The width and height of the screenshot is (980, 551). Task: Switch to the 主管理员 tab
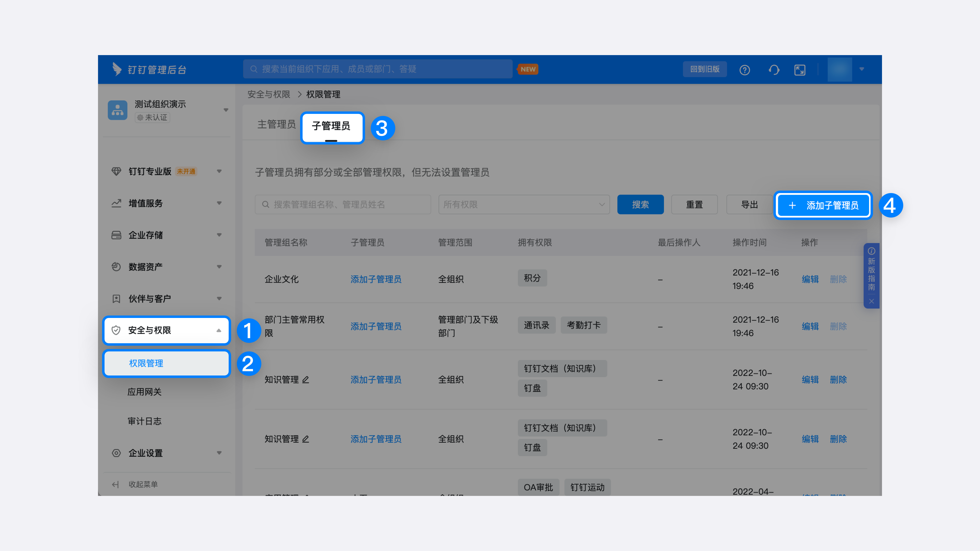coord(276,124)
